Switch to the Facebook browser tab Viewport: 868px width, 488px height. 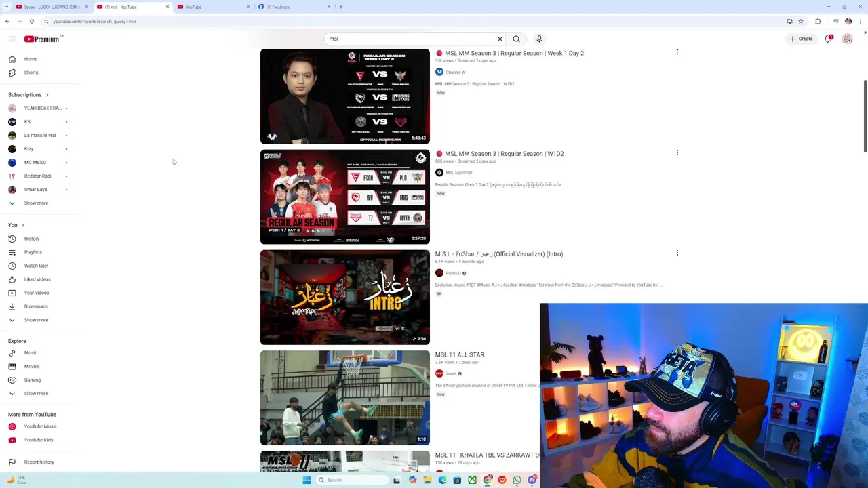293,7
